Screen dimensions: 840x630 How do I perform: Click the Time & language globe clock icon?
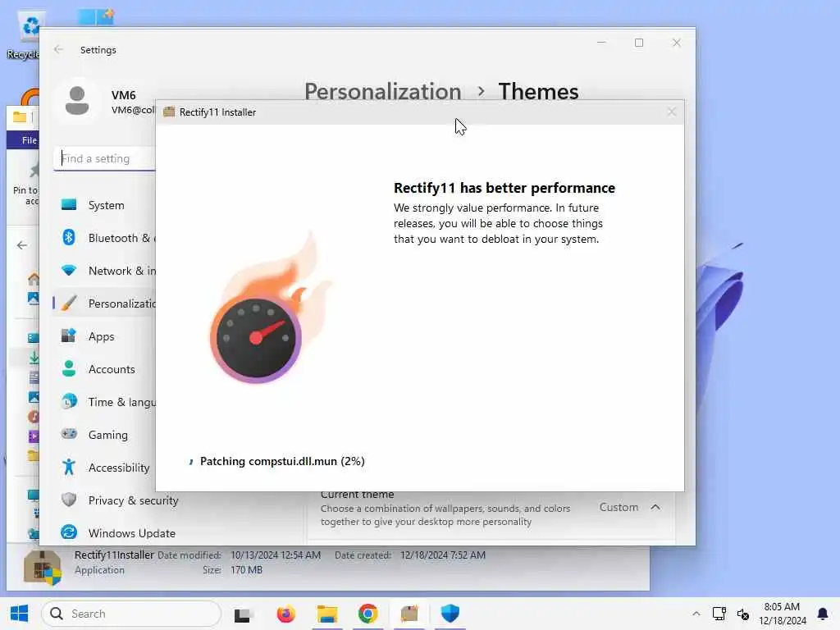pyautogui.click(x=69, y=401)
